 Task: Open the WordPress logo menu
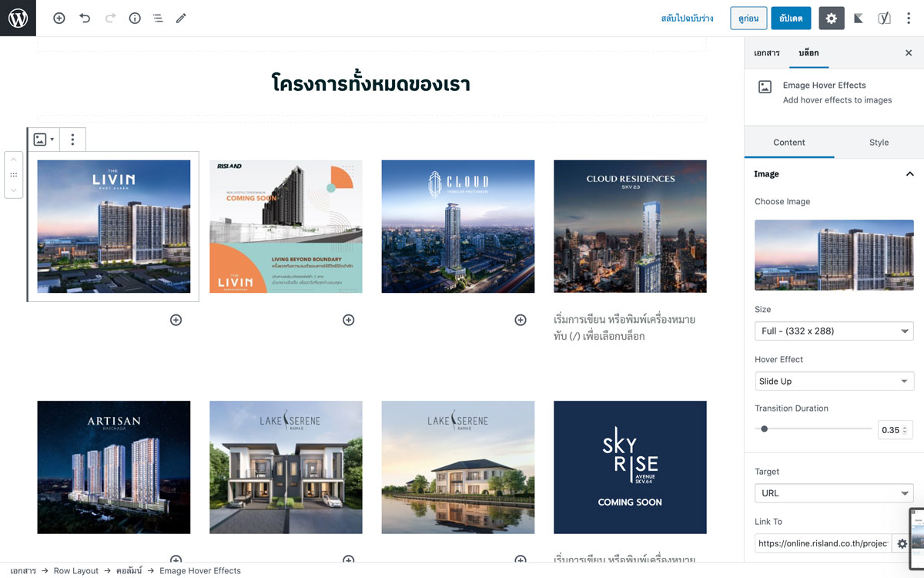click(18, 18)
